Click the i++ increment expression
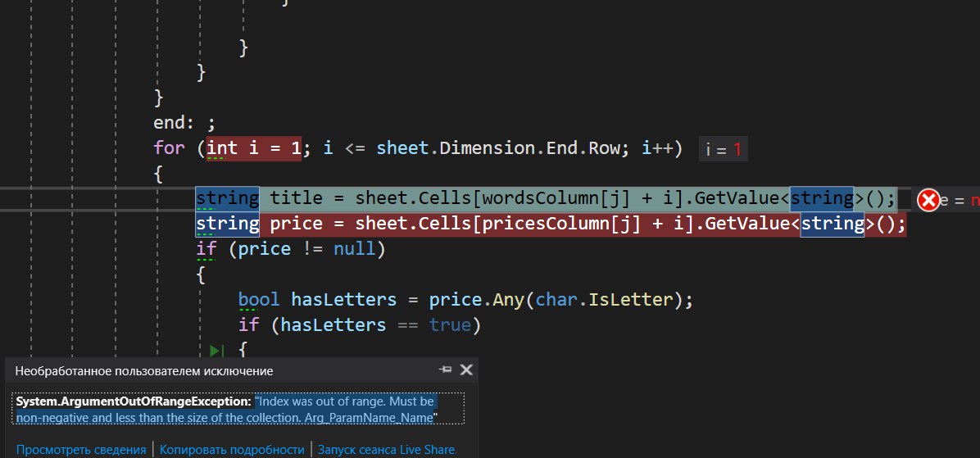Viewport: 980px width, 458px height. 657,148
